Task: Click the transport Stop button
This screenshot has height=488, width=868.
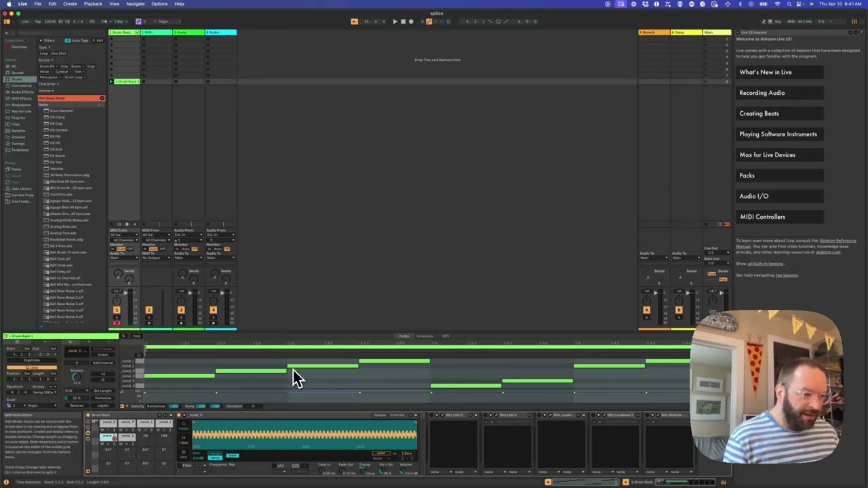Action: click(403, 22)
